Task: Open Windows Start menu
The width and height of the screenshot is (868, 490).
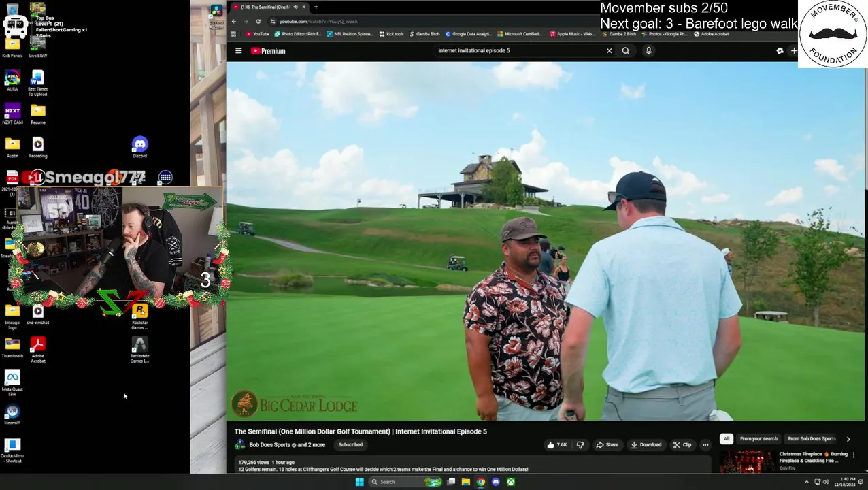Action: click(359, 482)
